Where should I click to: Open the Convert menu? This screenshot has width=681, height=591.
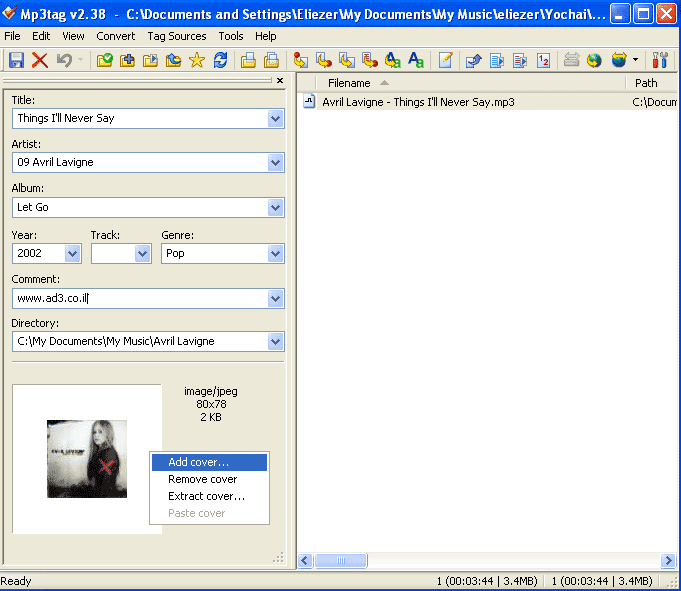point(116,36)
